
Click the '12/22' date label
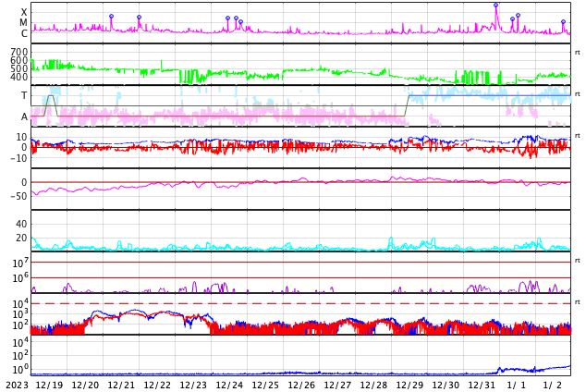click(157, 386)
